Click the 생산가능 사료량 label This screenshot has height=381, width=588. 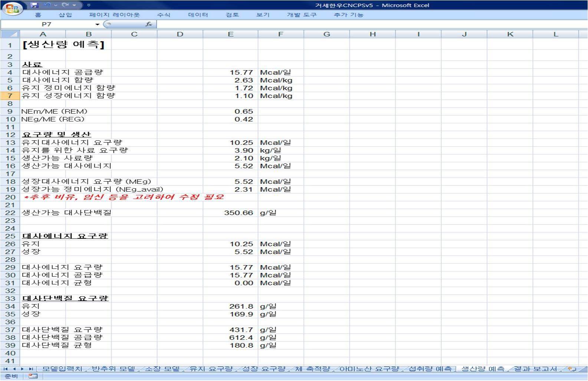pyautogui.click(x=57, y=158)
